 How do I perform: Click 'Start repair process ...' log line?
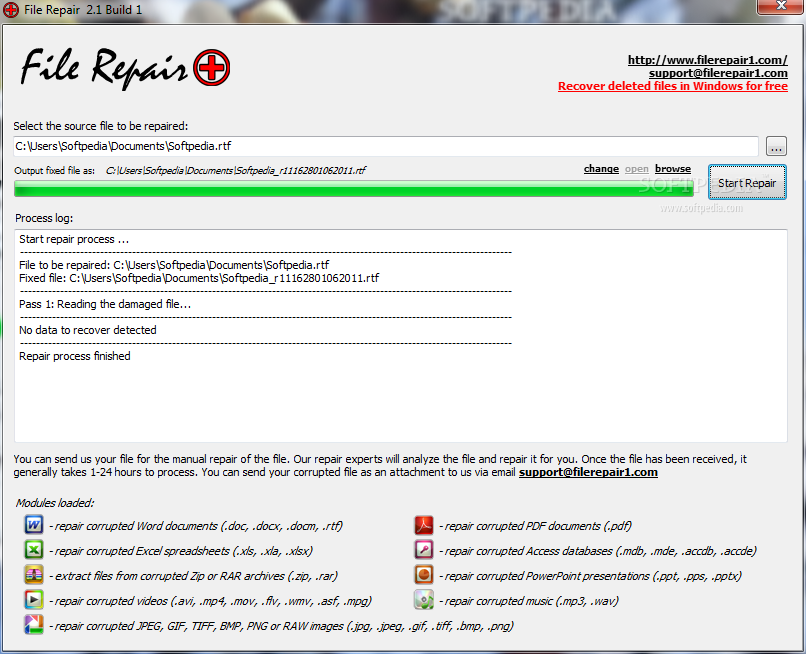tap(74, 239)
